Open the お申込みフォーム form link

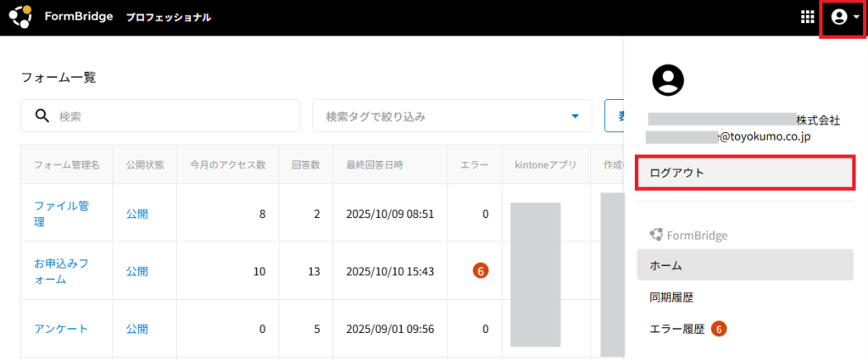pos(61,271)
